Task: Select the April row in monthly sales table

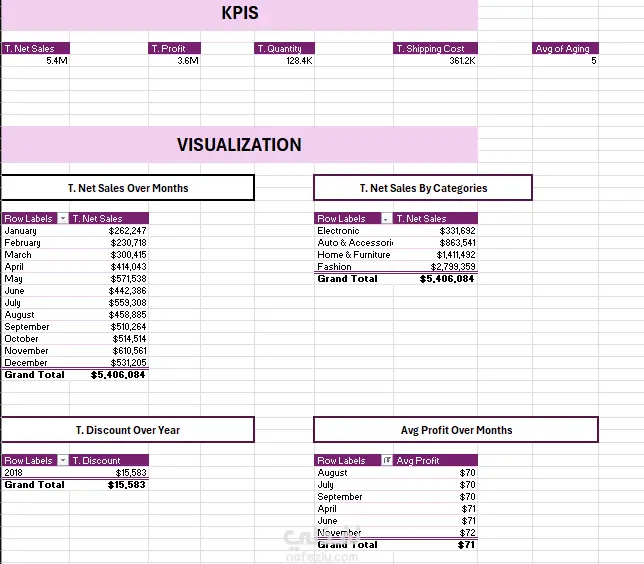Action: click(36, 267)
